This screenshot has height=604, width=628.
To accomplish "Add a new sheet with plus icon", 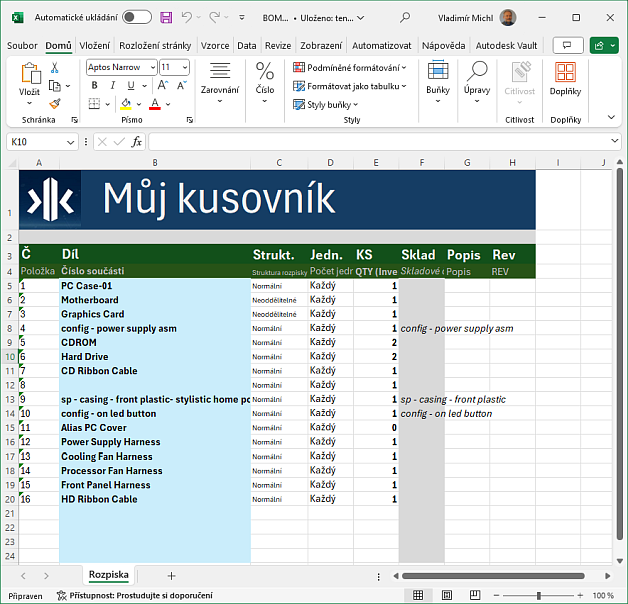I will (171, 575).
